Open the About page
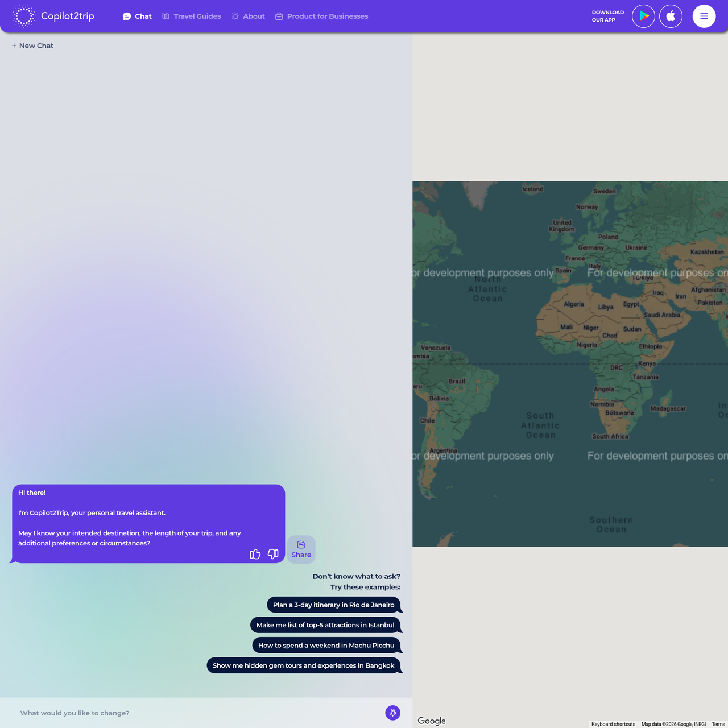 tap(248, 16)
